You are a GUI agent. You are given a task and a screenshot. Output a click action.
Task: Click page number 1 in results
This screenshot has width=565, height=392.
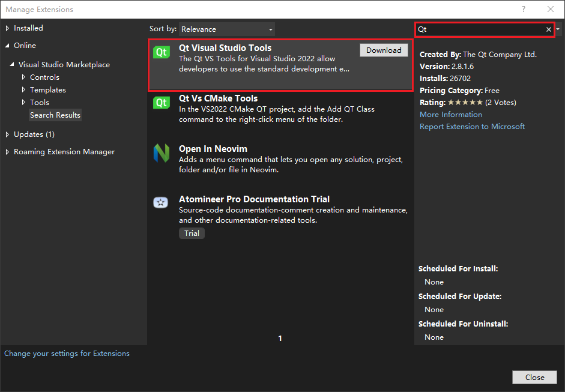280,339
